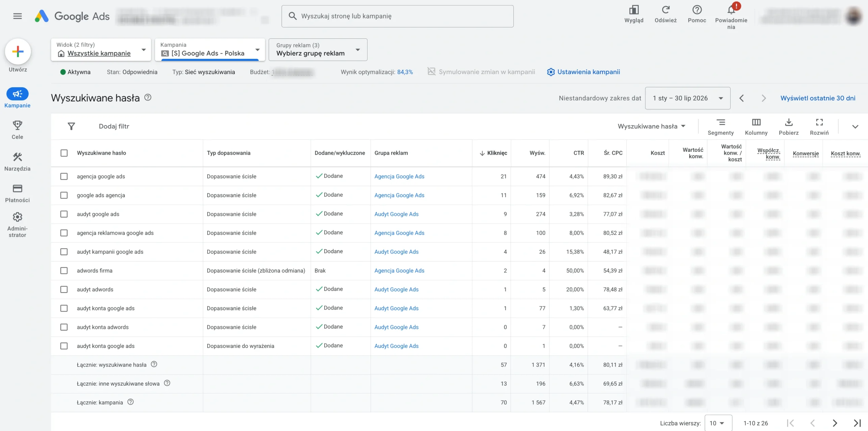Image resolution: width=868 pixels, height=431 pixels.
Task: Sort by Konwersje column header
Action: click(x=806, y=153)
